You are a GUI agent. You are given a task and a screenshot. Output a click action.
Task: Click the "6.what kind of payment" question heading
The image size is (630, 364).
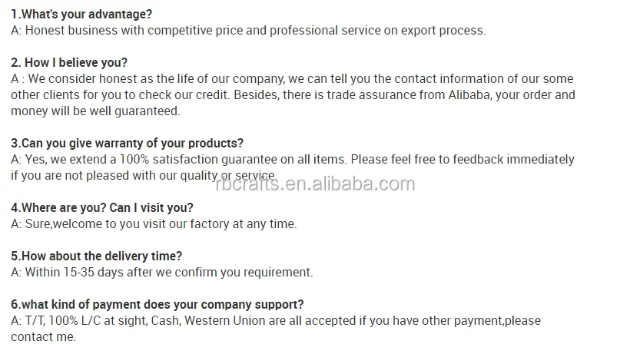click(157, 304)
